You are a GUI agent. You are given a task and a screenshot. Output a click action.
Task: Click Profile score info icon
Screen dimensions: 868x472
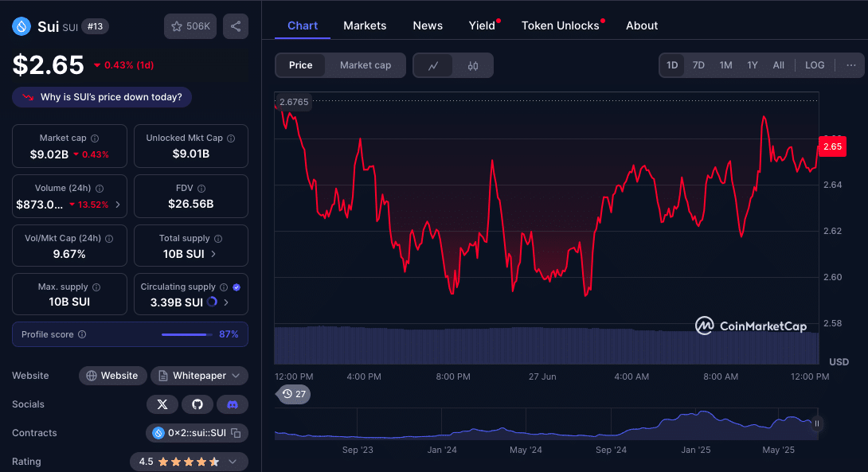point(82,334)
